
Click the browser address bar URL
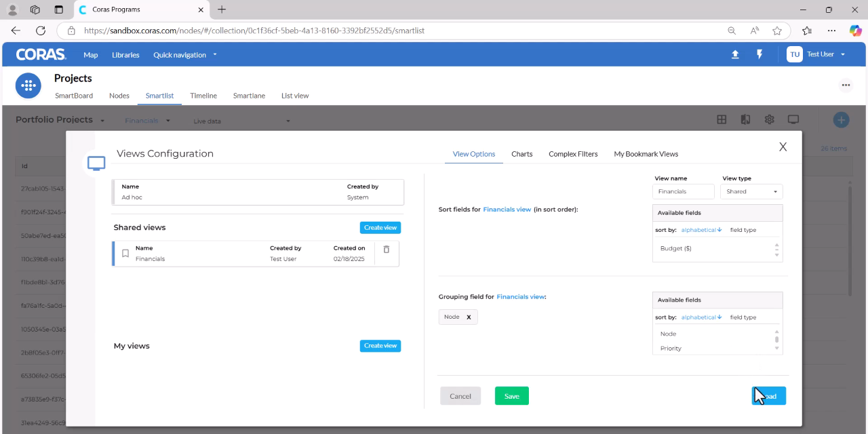click(x=254, y=31)
